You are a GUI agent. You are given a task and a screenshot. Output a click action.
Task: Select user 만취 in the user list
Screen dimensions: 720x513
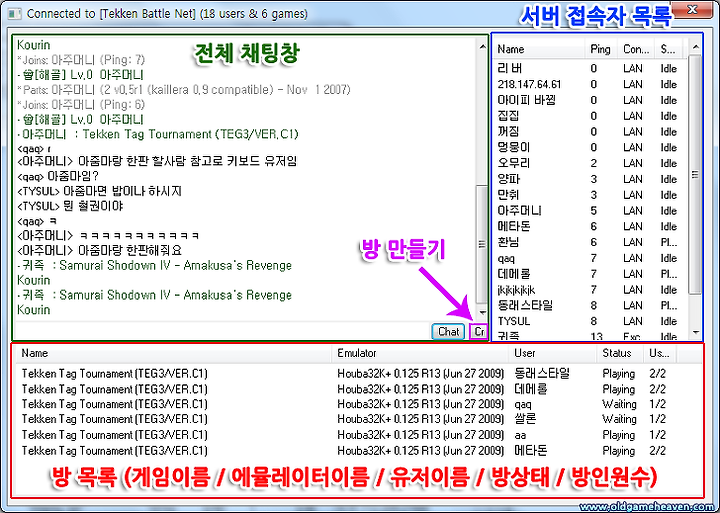591,195
